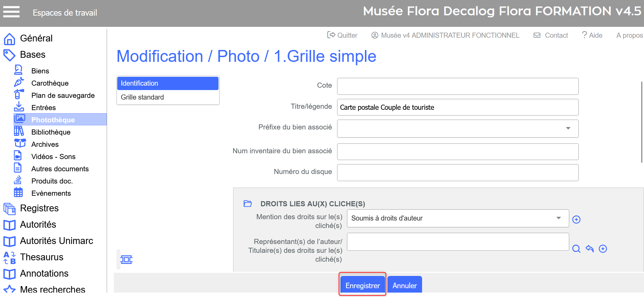Viewport: 644px width, 297px height.
Task: Click the plus icon next to Mention des droits
Action: tap(576, 220)
